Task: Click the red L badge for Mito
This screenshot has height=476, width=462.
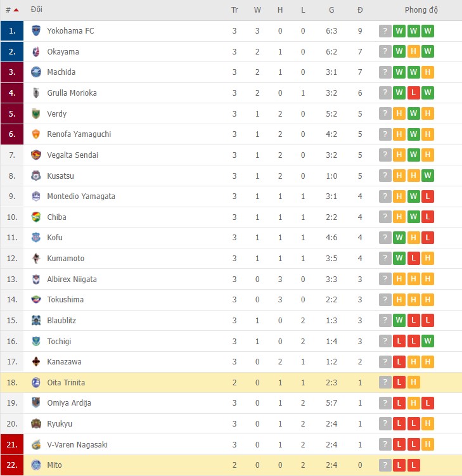Action: pyautogui.click(x=400, y=465)
